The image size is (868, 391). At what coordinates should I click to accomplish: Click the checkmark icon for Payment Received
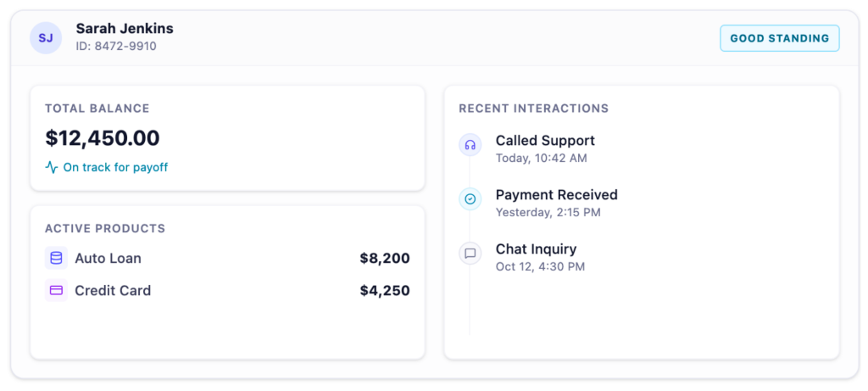(470, 199)
